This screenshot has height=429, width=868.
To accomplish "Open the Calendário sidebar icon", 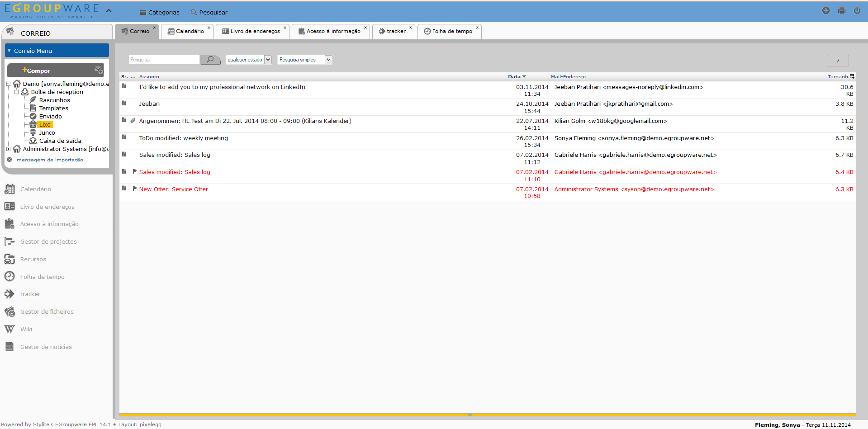I will pos(9,189).
